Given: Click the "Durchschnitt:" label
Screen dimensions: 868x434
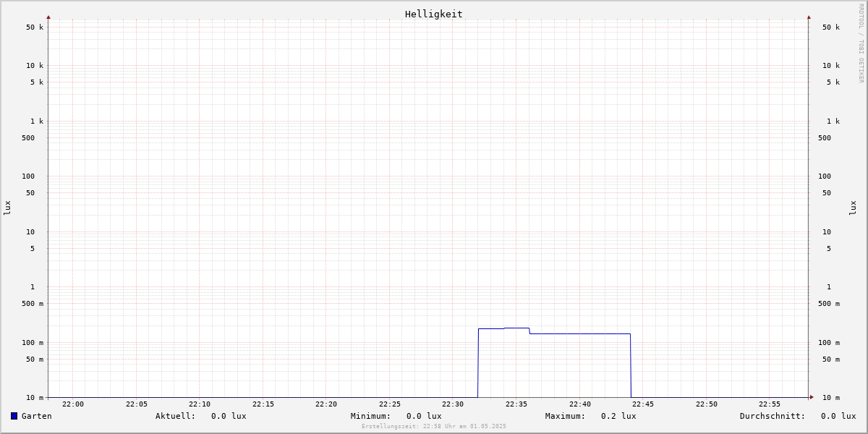Looking at the screenshot, I should click(x=773, y=416).
